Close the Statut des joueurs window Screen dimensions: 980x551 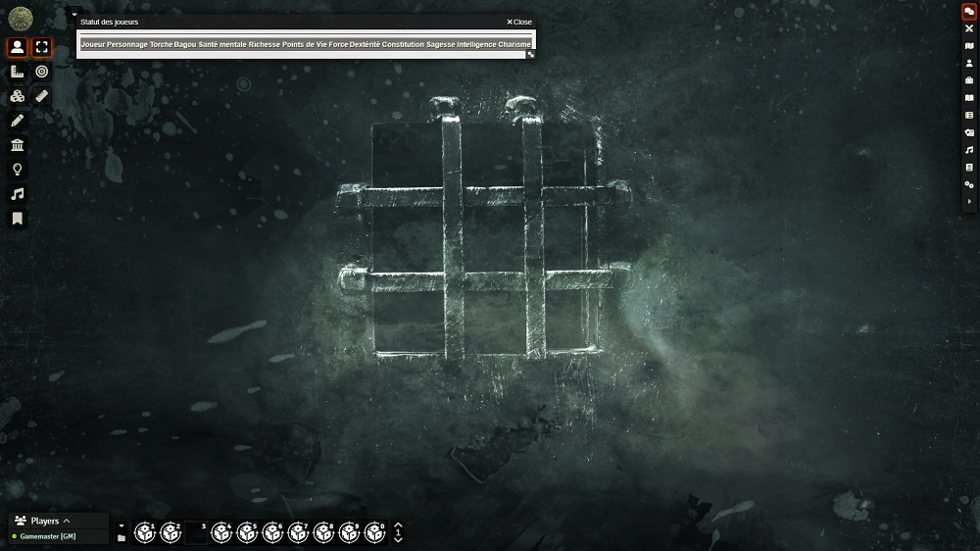click(519, 22)
